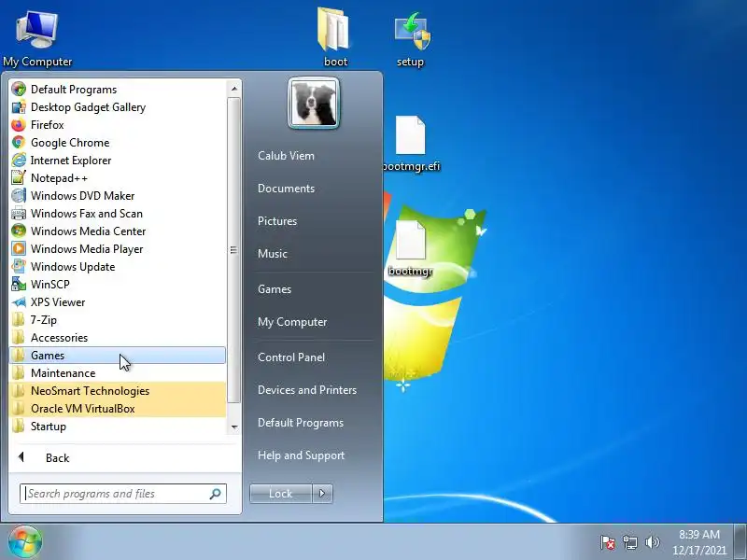This screenshot has height=560, width=747.
Task: Open Documents from right pane
Action: (x=286, y=189)
